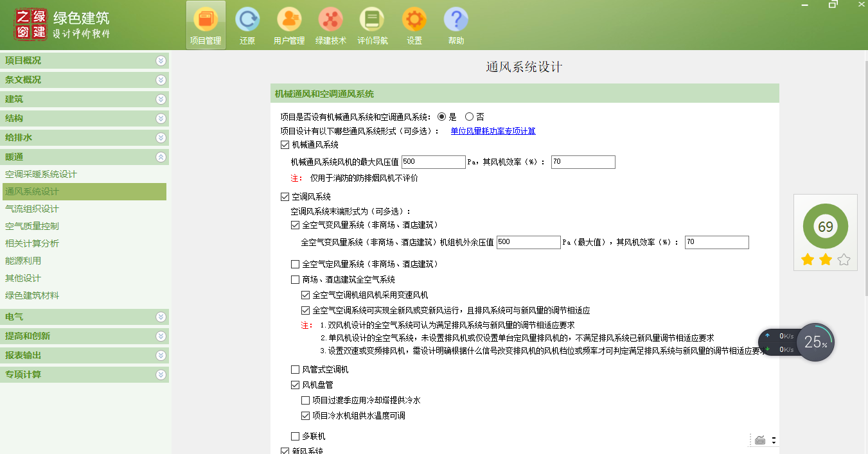Open the 项目管理 toolbar icon
868x454 pixels.
coord(205,24)
